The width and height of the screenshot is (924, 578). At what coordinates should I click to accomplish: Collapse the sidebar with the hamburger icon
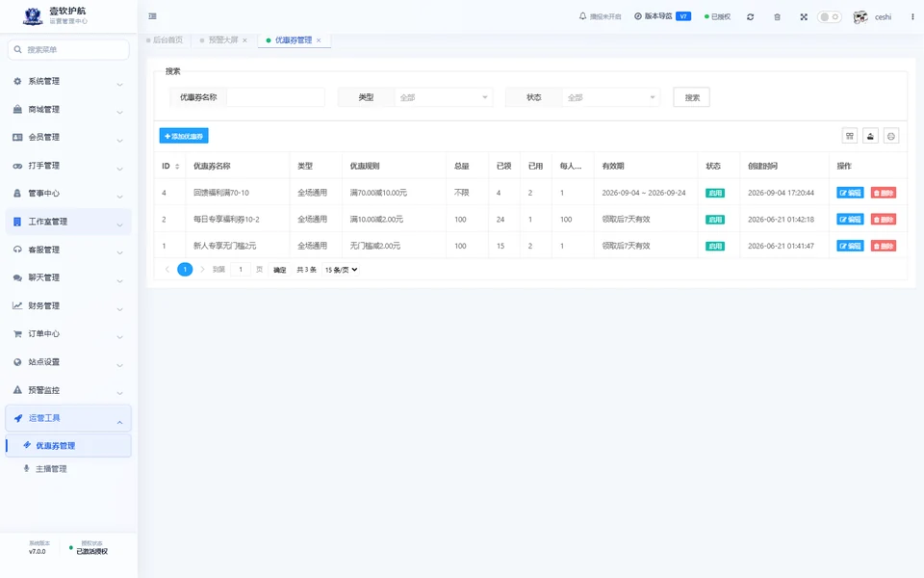[153, 16]
